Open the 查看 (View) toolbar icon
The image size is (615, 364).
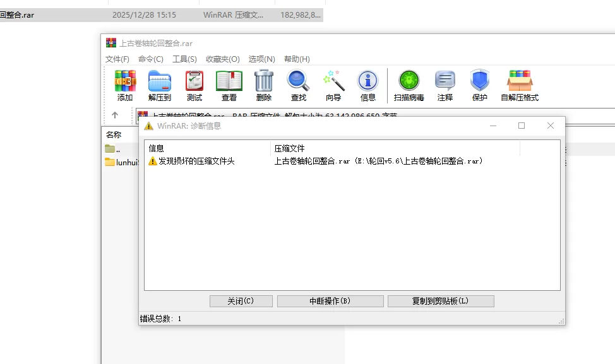(229, 85)
